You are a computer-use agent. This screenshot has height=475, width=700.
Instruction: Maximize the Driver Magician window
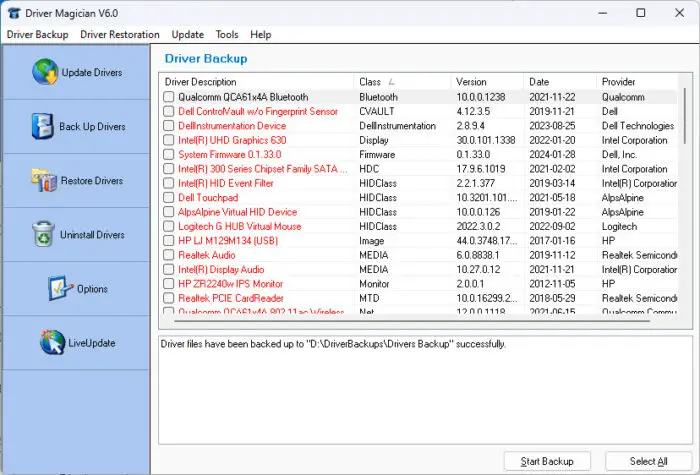pos(641,13)
